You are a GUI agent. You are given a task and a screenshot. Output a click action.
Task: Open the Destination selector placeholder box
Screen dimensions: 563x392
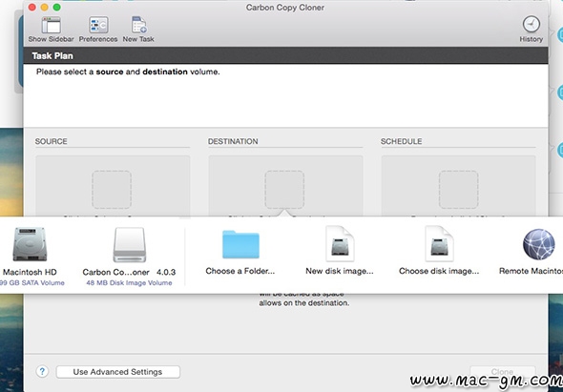284,190
